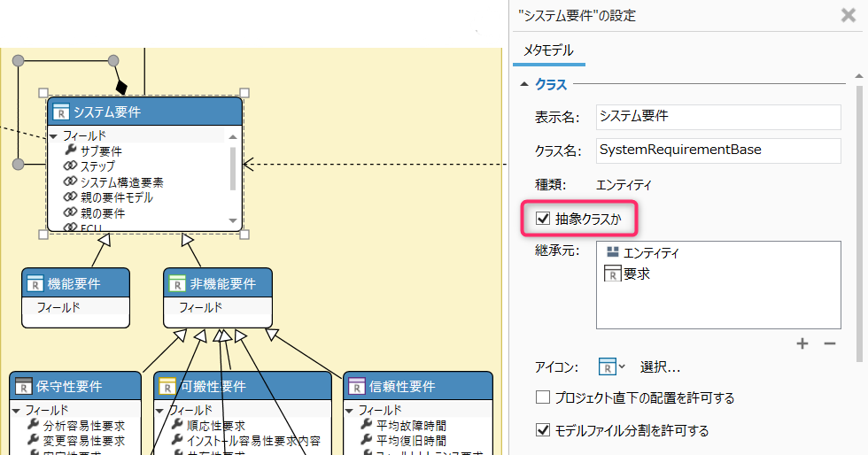868x455 pixels.
Task: Remove inheritance source with minus button
Action: [x=829, y=343]
